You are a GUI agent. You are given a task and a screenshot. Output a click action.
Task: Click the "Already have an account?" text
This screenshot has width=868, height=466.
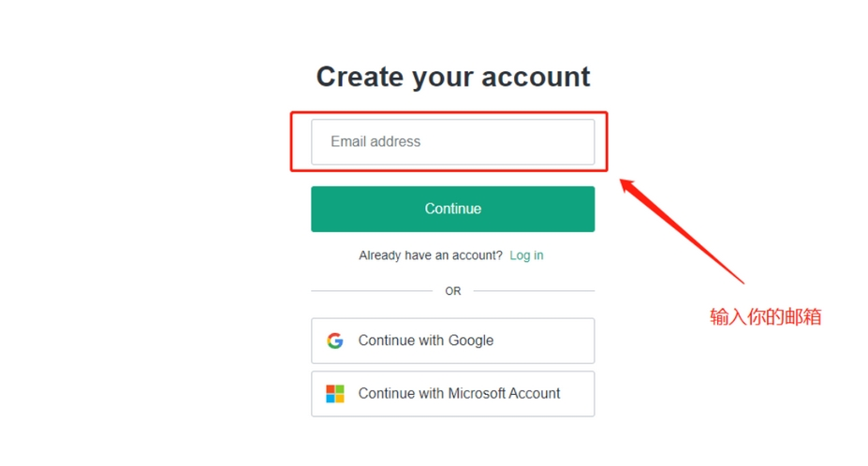tap(431, 255)
